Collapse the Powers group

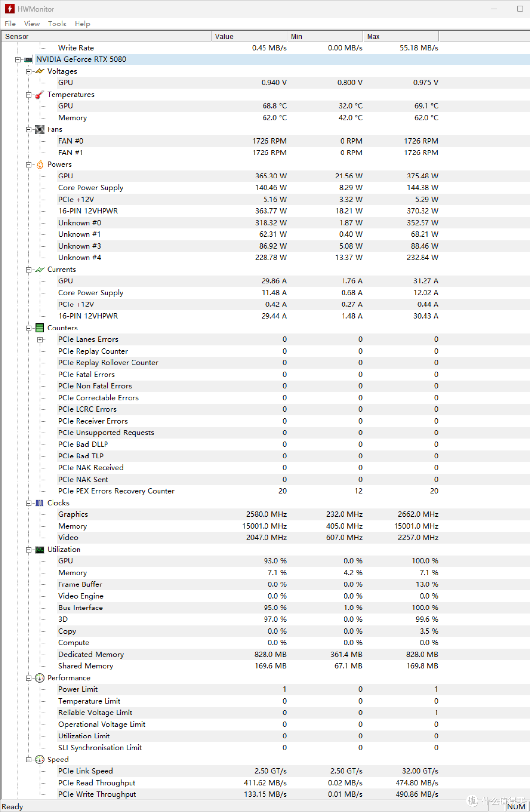[29, 165]
